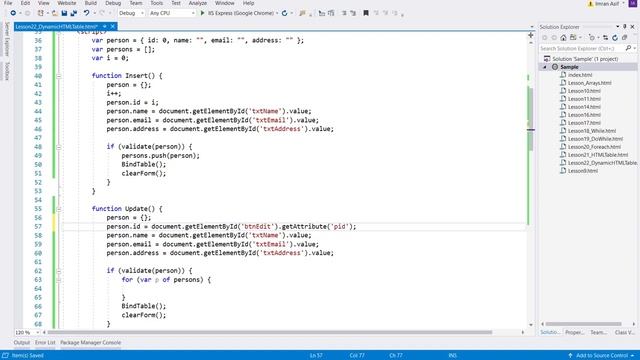
Task: Select Lesson_Arrays.html in Solution Explorer
Action: (589, 83)
